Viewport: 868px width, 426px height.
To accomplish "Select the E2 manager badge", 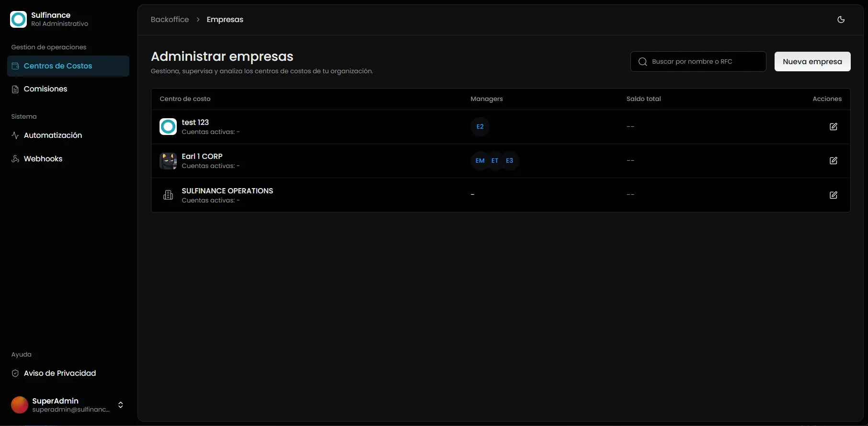I will 480,127.
